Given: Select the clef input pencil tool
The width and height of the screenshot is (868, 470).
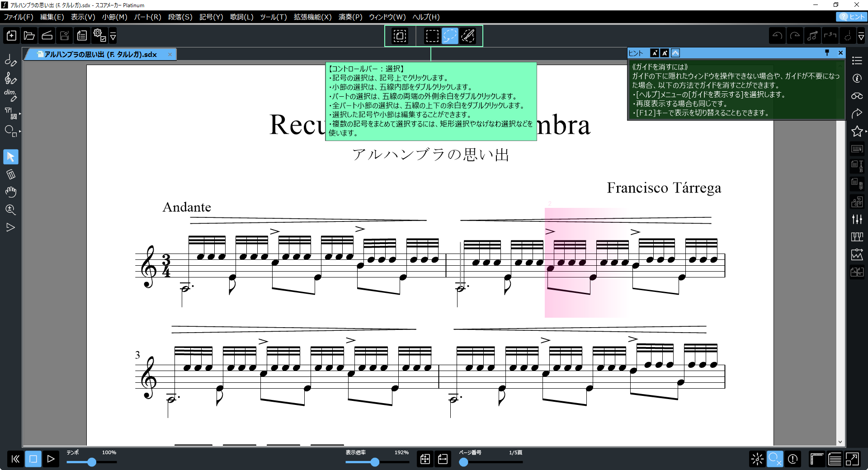Looking at the screenshot, I should [11, 78].
